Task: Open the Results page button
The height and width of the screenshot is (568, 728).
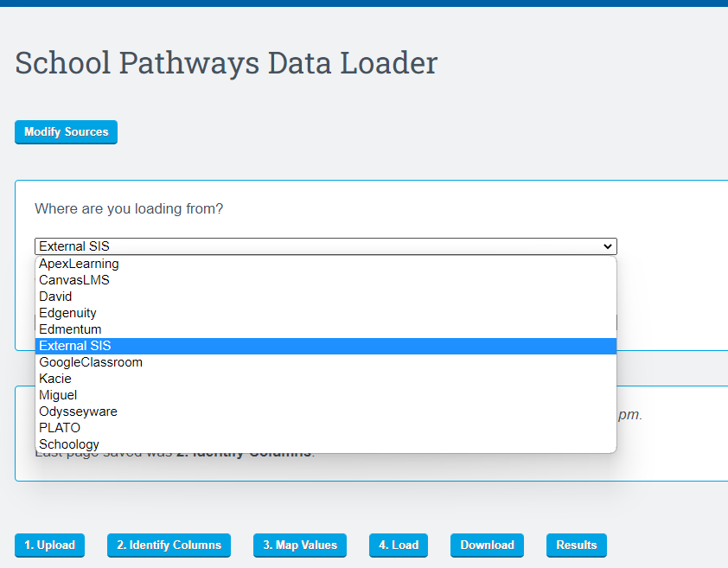Action: [577, 546]
